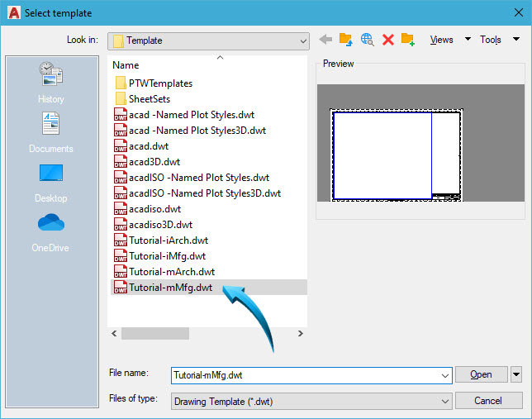Click the PTWTemplates folder icon
The width and height of the screenshot is (532, 419).
121,83
